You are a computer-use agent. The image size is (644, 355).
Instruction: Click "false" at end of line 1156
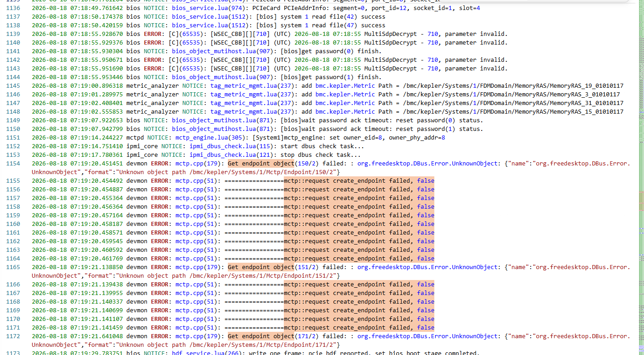click(x=426, y=190)
